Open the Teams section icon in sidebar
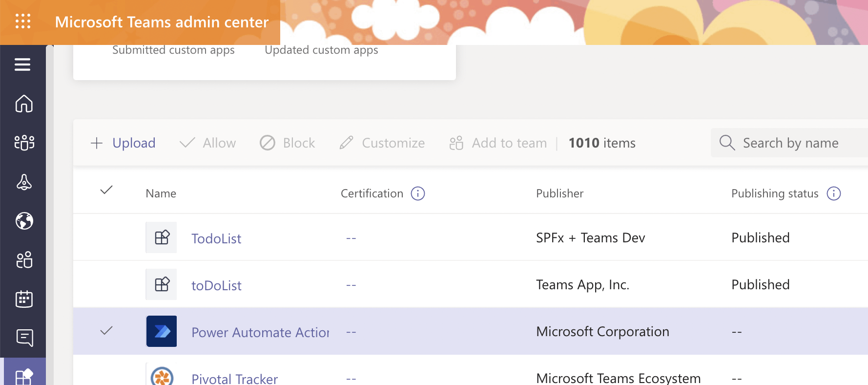Image resolution: width=868 pixels, height=385 pixels. pyautogui.click(x=23, y=143)
